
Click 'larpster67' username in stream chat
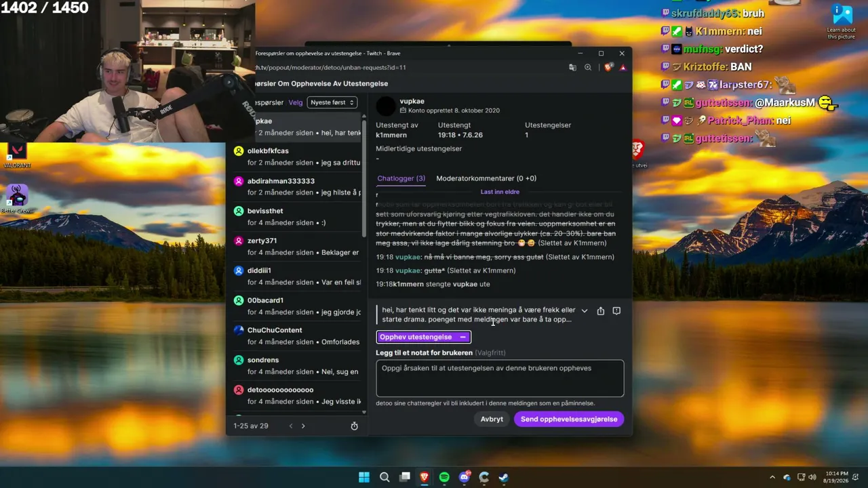pyautogui.click(x=745, y=85)
